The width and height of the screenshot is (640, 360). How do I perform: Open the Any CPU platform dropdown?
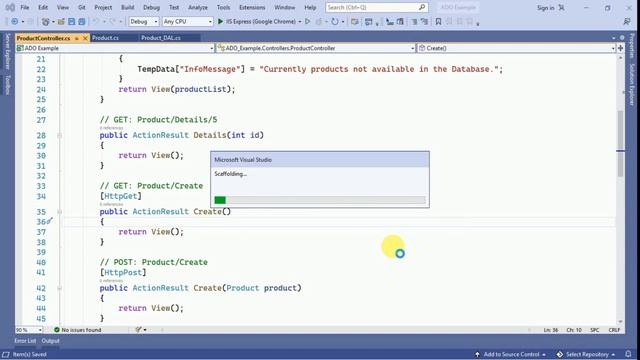(187, 22)
